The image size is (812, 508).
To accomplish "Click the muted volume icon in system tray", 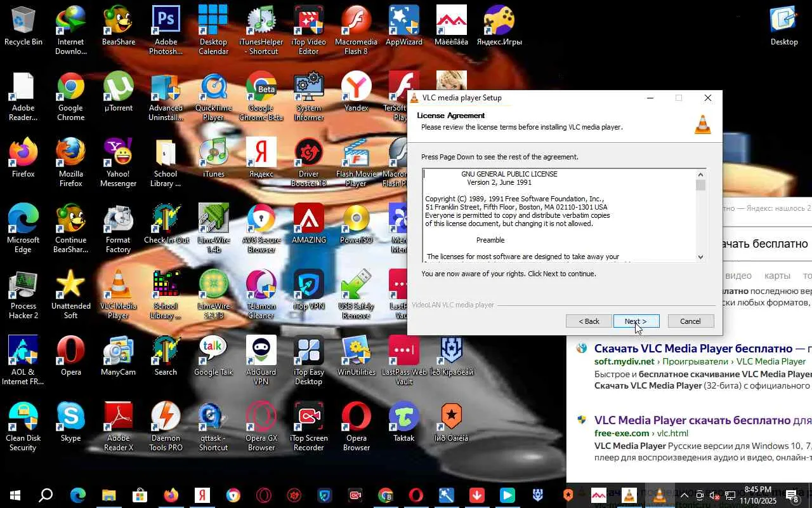I will click(715, 495).
